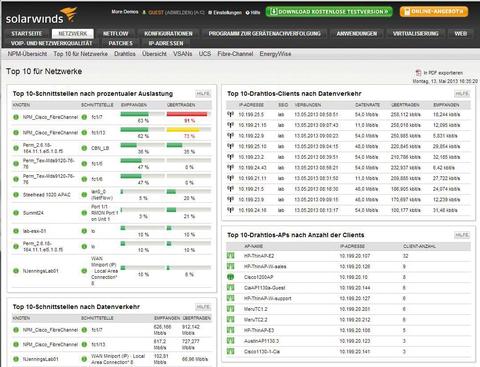The image size is (480, 367).
Task: Open the Summit24 node link
Action: 33,213
